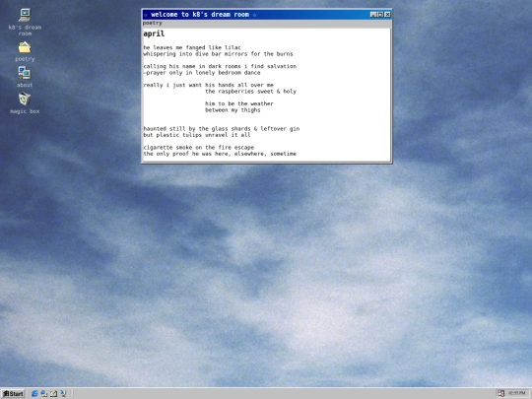The width and height of the screenshot is (532, 399).
Task: Click the taskbar clock showing the time
Action: click(517, 393)
